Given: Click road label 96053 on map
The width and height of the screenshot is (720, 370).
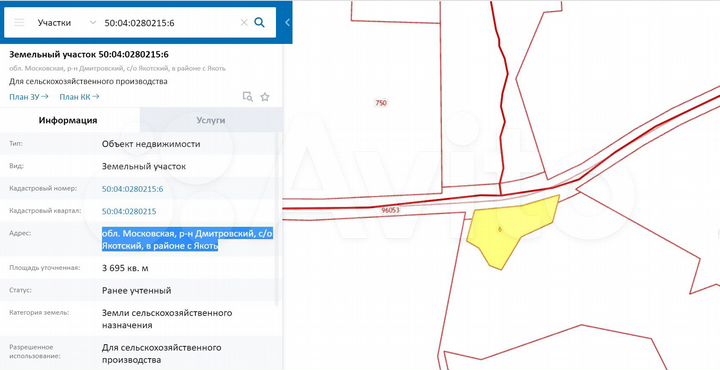Looking at the screenshot, I should [x=390, y=210].
